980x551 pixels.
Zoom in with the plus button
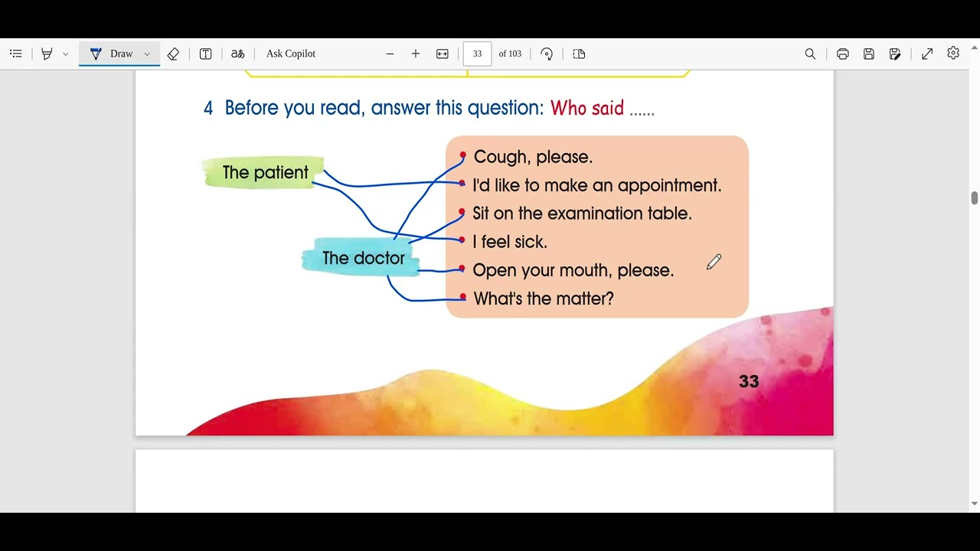pos(416,54)
